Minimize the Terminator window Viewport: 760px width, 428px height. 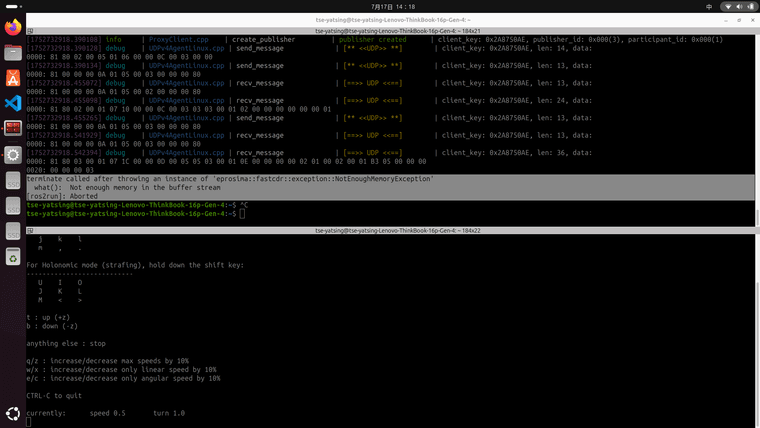point(726,20)
